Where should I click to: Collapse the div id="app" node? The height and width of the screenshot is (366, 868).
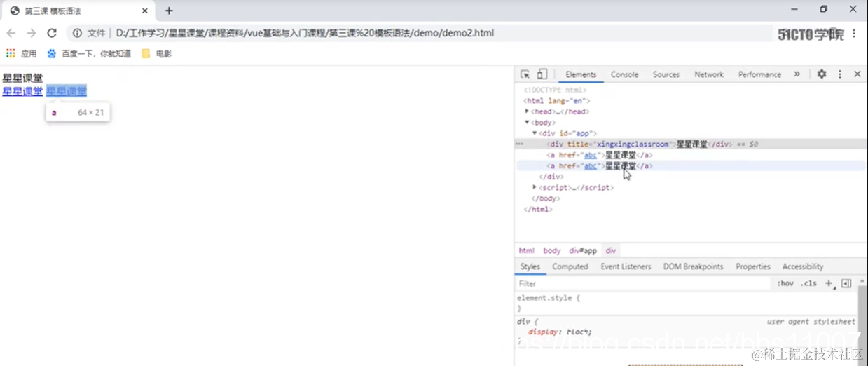pyautogui.click(x=535, y=133)
